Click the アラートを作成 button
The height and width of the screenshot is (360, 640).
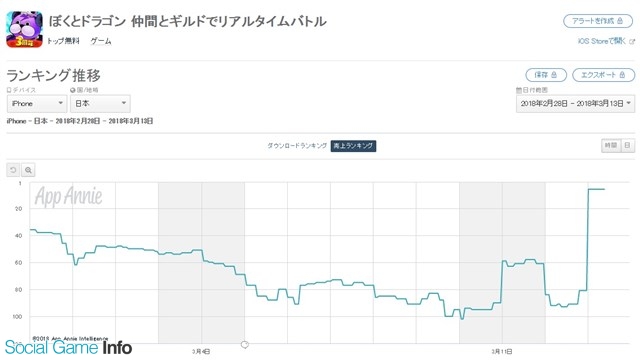(x=598, y=21)
